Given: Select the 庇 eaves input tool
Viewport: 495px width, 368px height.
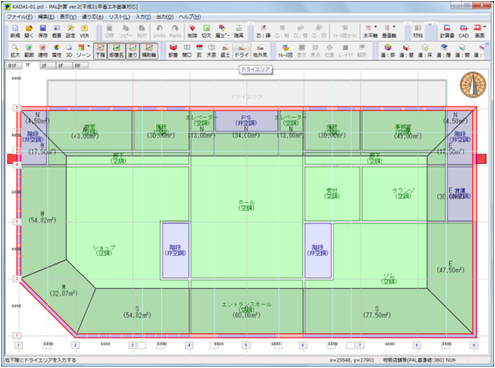Looking at the screenshot, I should tap(199, 51).
